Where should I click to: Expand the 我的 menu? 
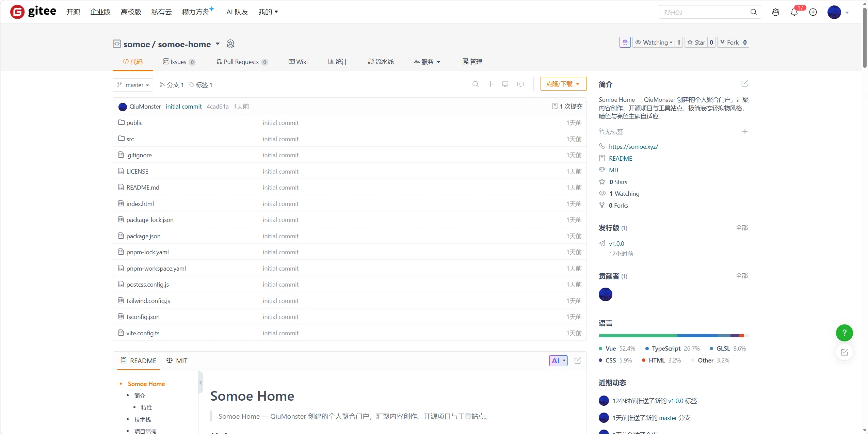tap(268, 12)
